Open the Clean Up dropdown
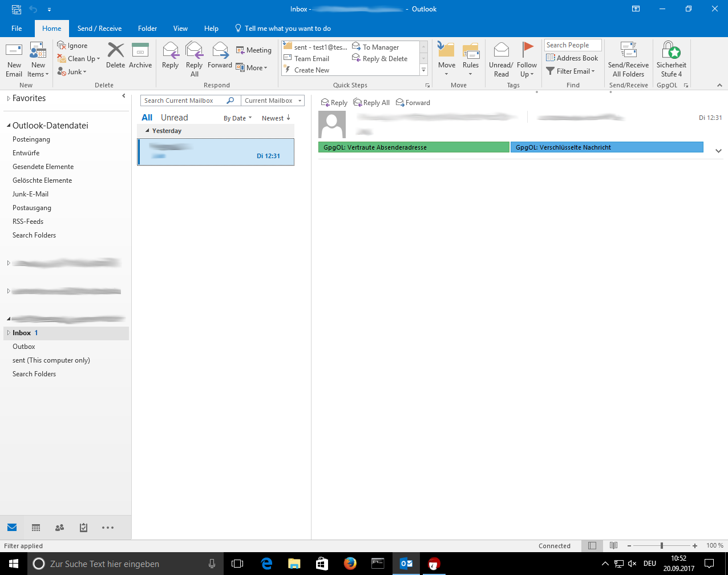This screenshot has width=728, height=575. tap(79, 59)
